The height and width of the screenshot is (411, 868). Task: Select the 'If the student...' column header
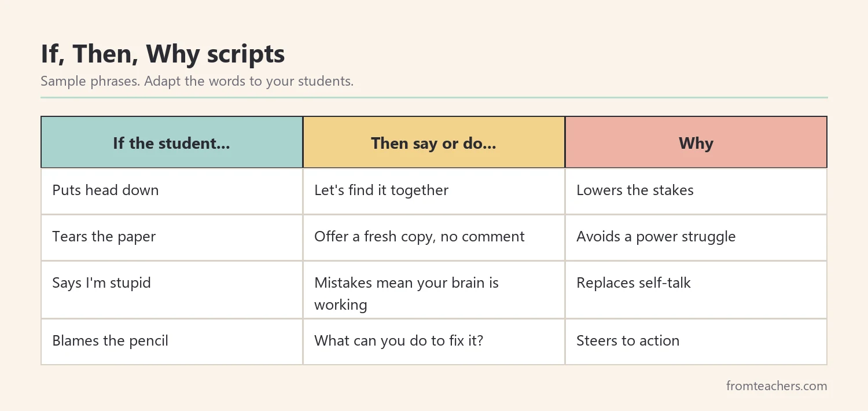pos(172,142)
